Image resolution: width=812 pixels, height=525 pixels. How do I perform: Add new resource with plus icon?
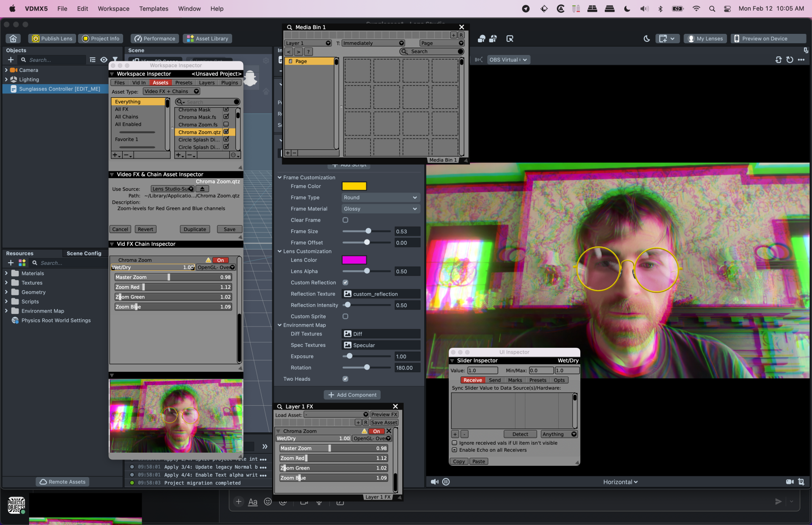11,263
